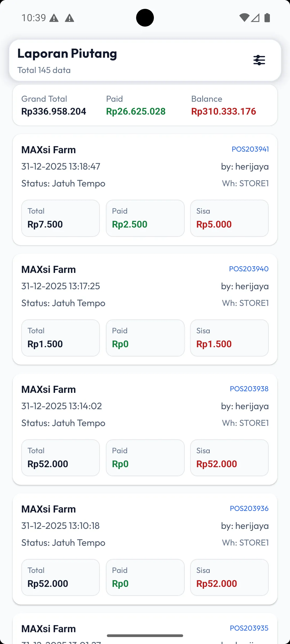
Task: Open the filter settings icon
Action: [x=259, y=60]
